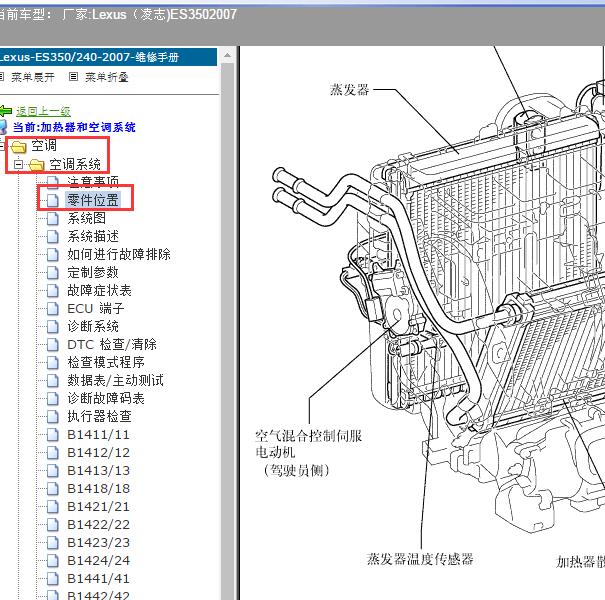605x600 pixels.
Task: Click the document icon beside 诊断系统
Action: point(52,326)
